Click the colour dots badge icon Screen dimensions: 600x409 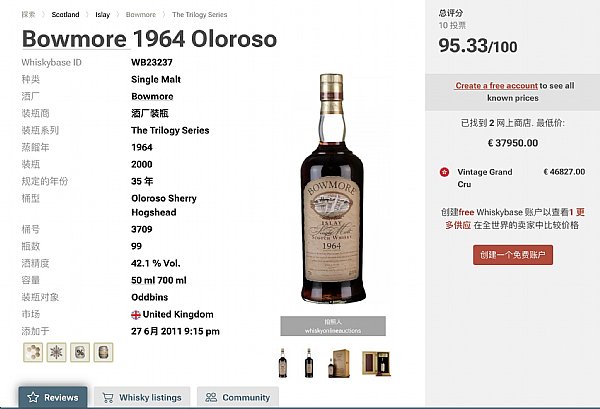33,352
